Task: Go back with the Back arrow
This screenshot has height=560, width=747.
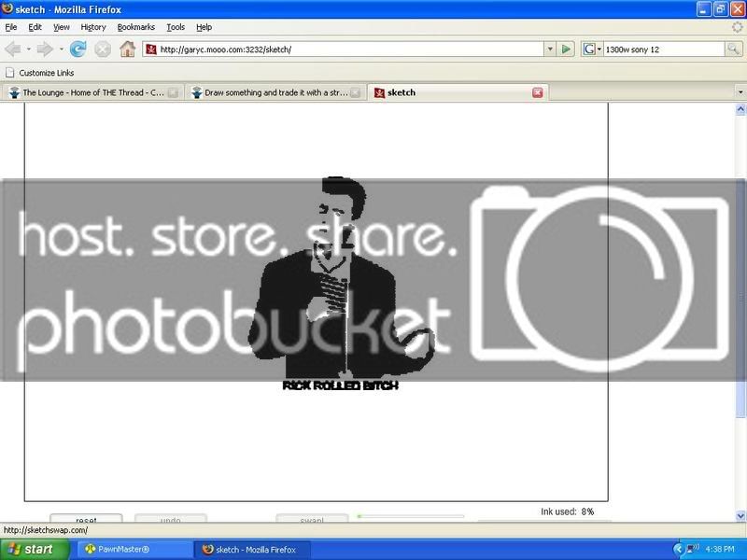Action: [13, 49]
